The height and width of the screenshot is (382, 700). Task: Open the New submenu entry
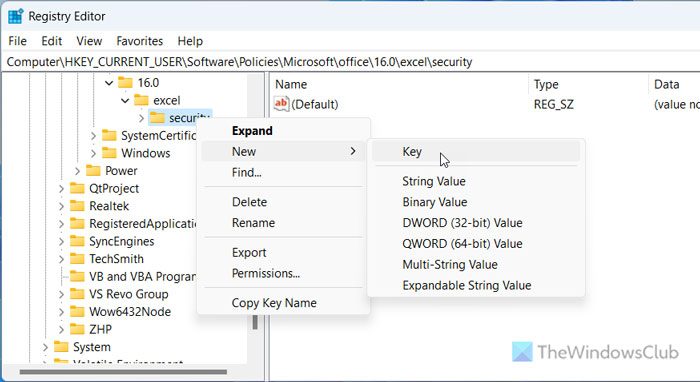(283, 151)
